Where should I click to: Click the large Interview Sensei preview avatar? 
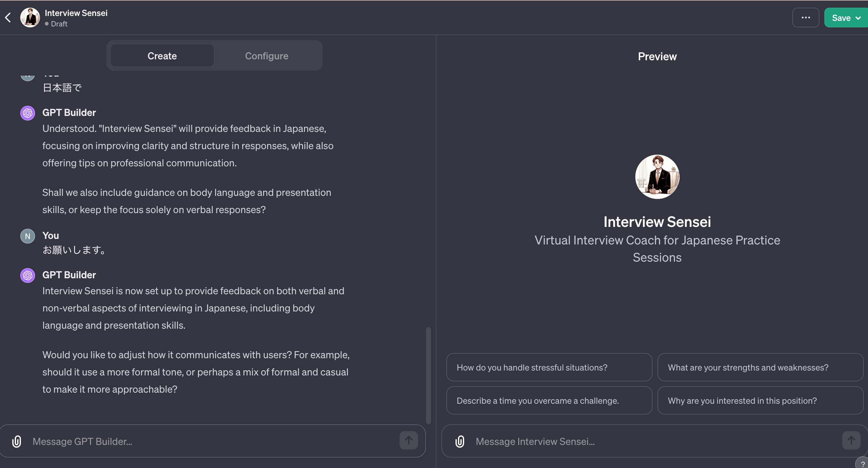pos(657,177)
